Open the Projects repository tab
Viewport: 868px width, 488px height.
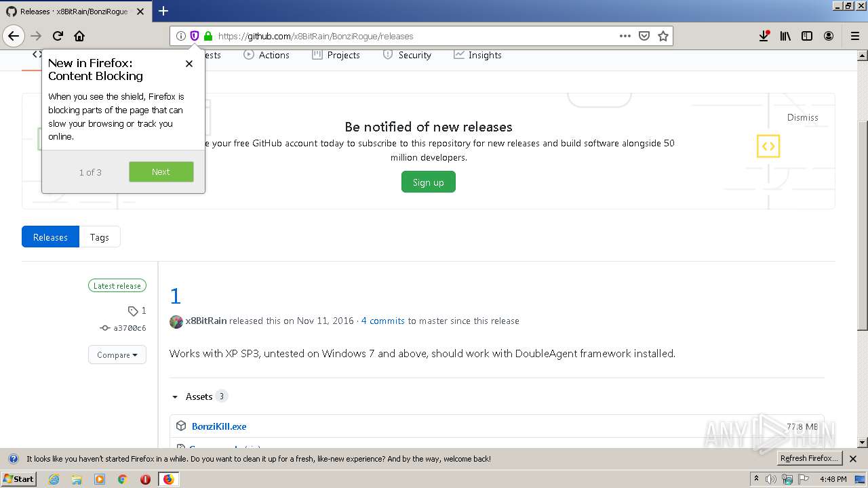pos(336,55)
